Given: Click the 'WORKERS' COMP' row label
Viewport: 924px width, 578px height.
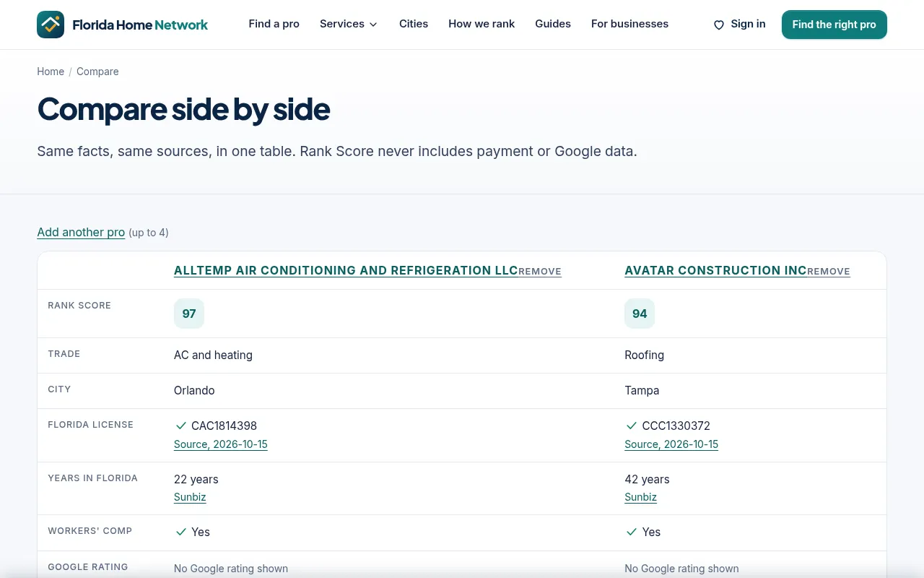Looking at the screenshot, I should point(90,531).
